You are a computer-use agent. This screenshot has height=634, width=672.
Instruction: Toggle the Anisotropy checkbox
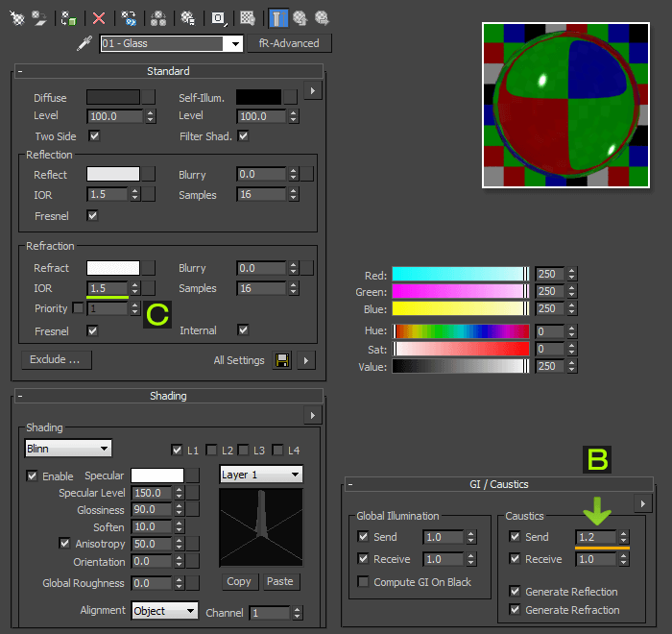(x=64, y=543)
